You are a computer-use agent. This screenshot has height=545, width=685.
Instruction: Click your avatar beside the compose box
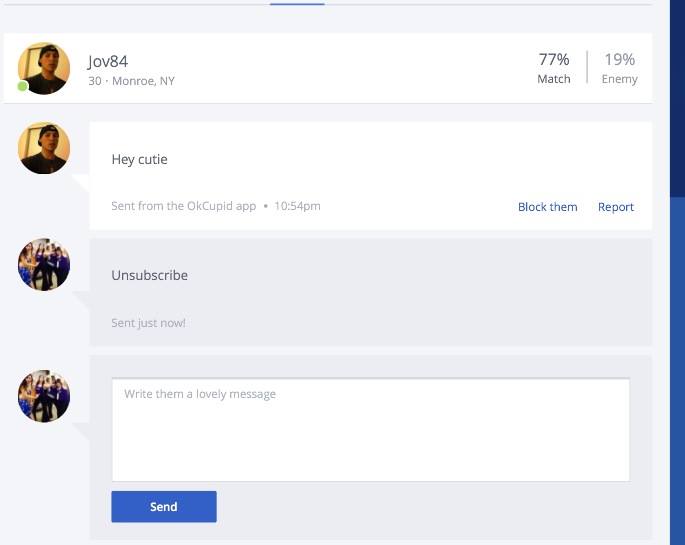(44, 396)
